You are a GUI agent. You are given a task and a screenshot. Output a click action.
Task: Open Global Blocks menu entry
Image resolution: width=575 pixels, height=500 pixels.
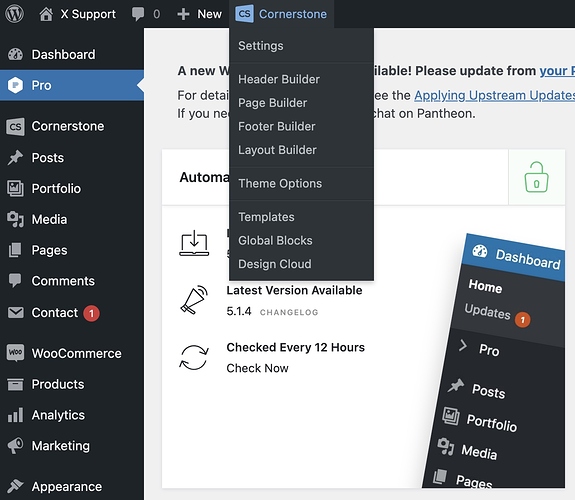click(275, 241)
